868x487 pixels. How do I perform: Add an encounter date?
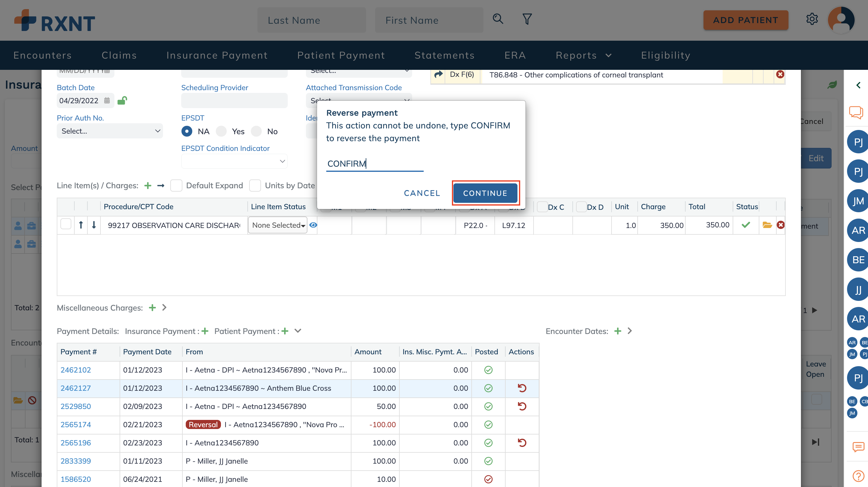(618, 331)
